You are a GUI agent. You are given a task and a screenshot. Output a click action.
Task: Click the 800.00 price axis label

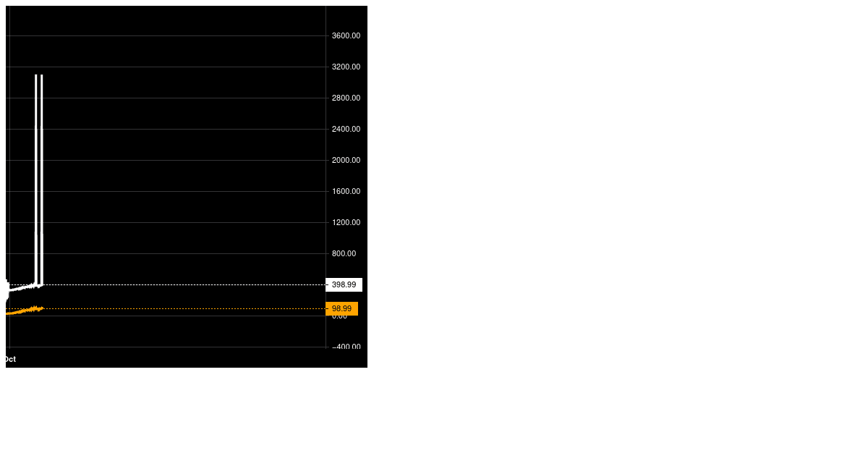pos(344,253)
